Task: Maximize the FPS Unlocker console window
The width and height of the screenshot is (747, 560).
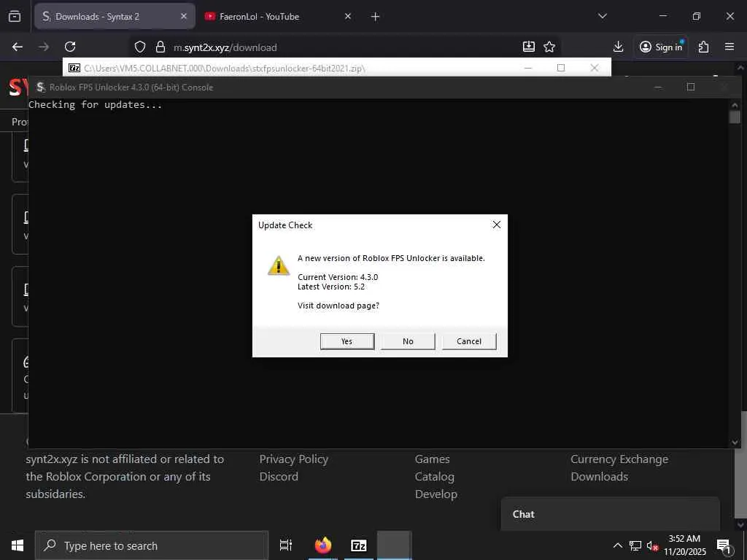Action: 691,87
